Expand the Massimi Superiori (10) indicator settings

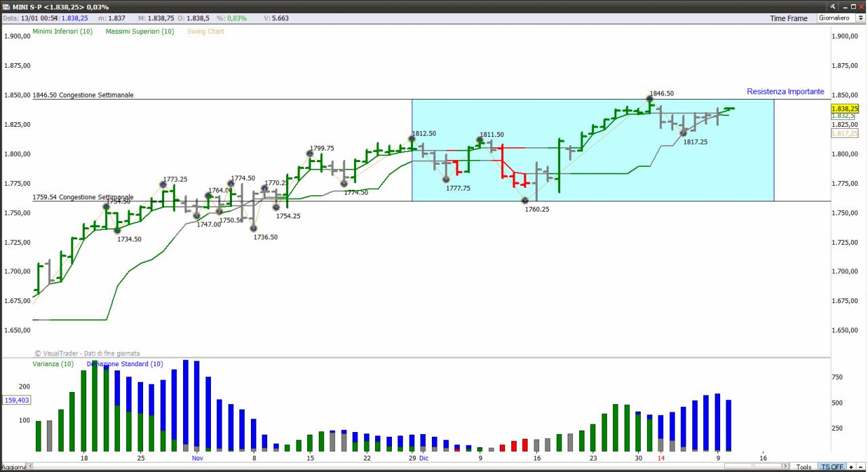(140, 31)
